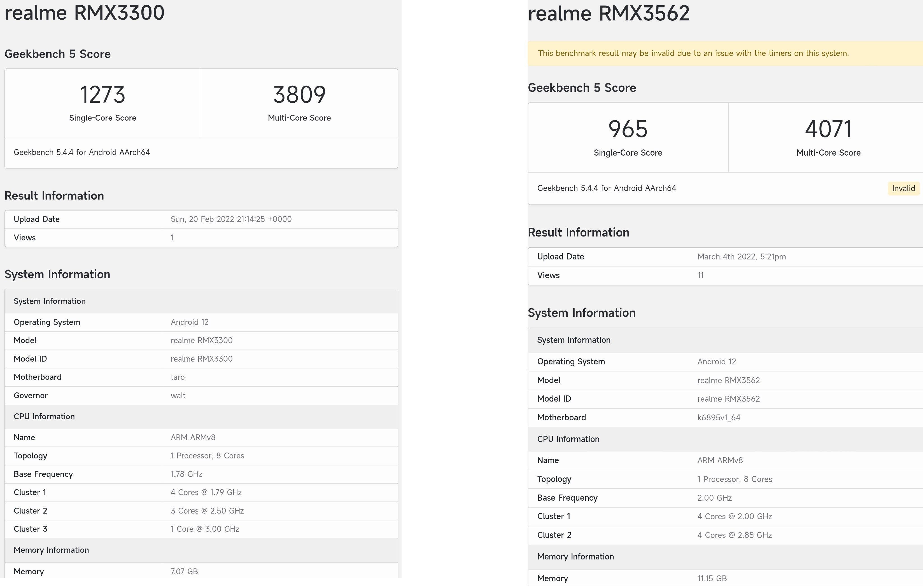Click the Views value 11
Screen dimensions: 923x588
point(700,275)
